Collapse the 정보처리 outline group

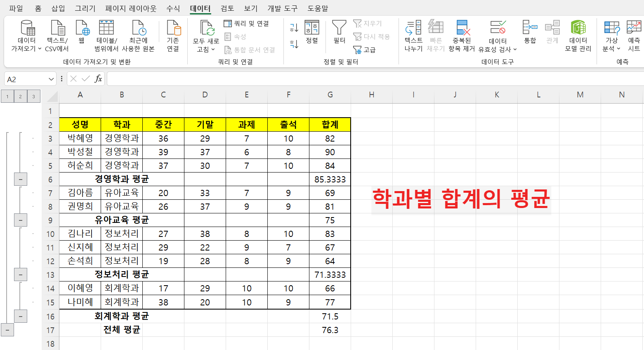coord(20,274)
